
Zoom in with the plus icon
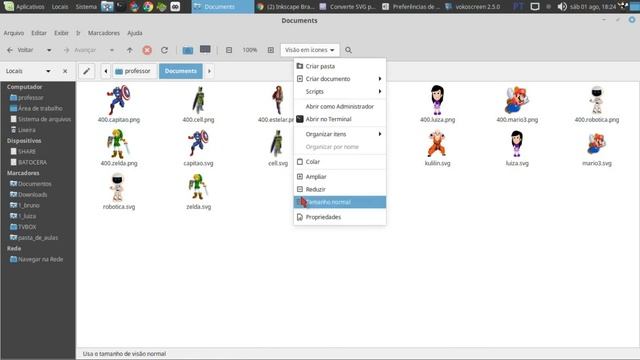pyautogui.click(x=271, y=50)
